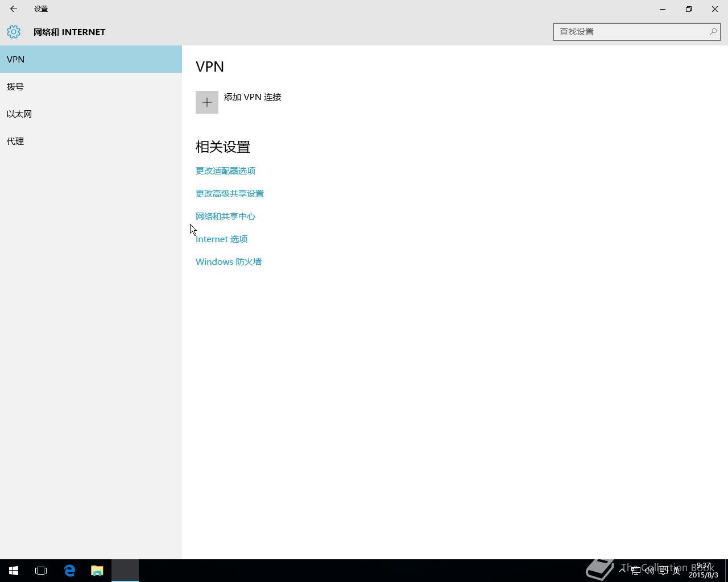Select the 拨号 sidebar item
The height and width of the screenshot is (582, 728).
(91, 86)
